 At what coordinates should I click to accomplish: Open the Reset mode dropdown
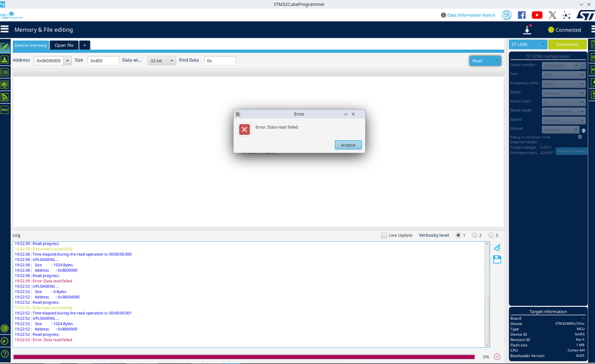[564, 111]
